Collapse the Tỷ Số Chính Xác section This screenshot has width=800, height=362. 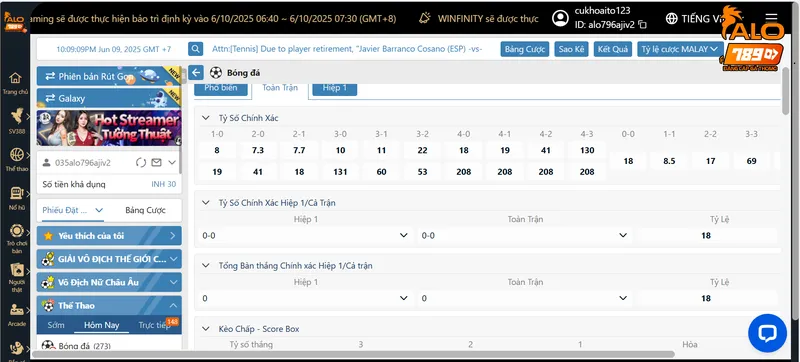point(205,118)
